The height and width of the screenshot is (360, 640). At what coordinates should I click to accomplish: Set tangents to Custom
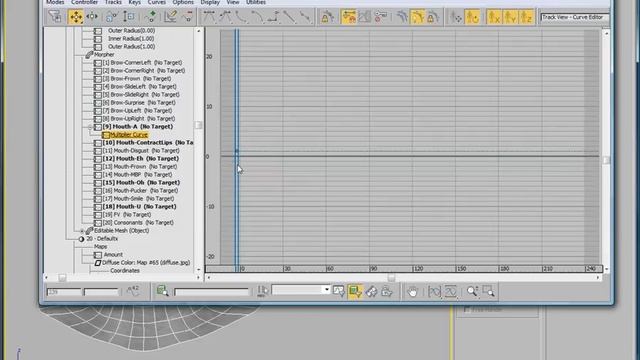pyautogui.click(x=225, y=17)
